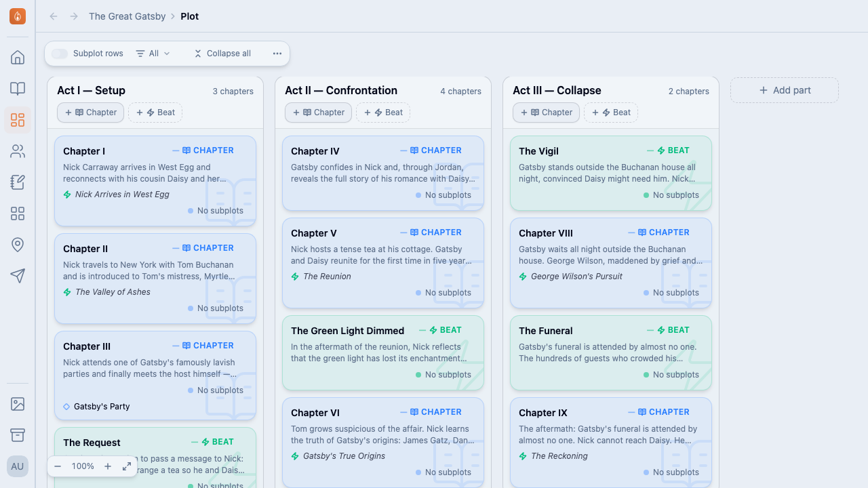
Task: Open the Characters people icon in sidebar
Action: coord(18,151)
